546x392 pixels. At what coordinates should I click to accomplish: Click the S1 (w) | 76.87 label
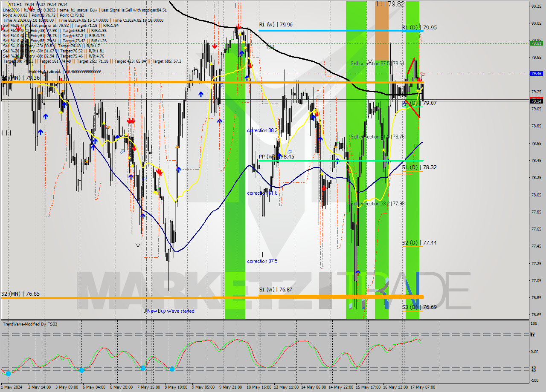275,290
